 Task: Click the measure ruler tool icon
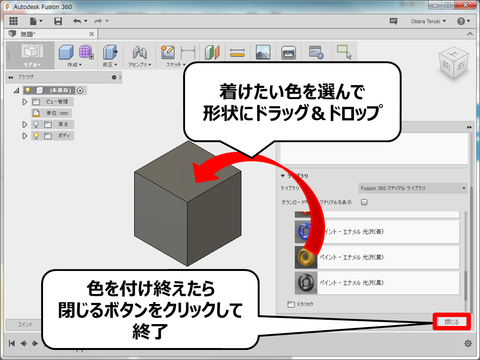(x=237, y=53)
